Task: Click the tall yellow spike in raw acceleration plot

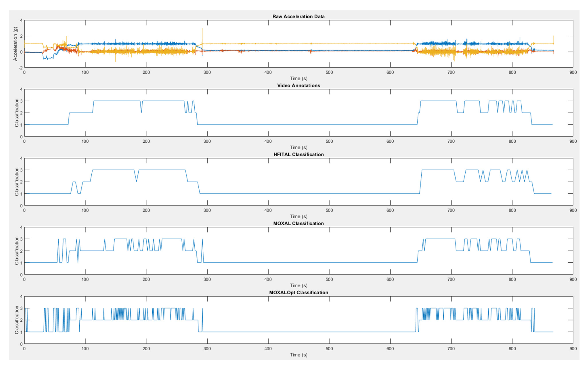Action: 202,33
